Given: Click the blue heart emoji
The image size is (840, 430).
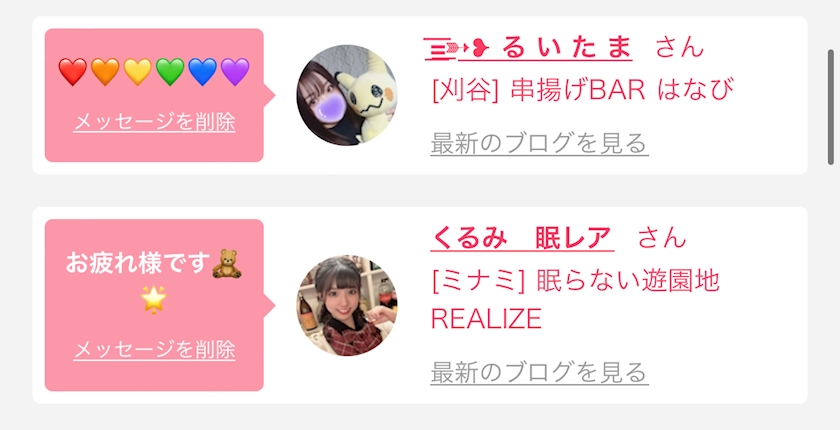Looking at the screenshot, I should coord(202,72).
